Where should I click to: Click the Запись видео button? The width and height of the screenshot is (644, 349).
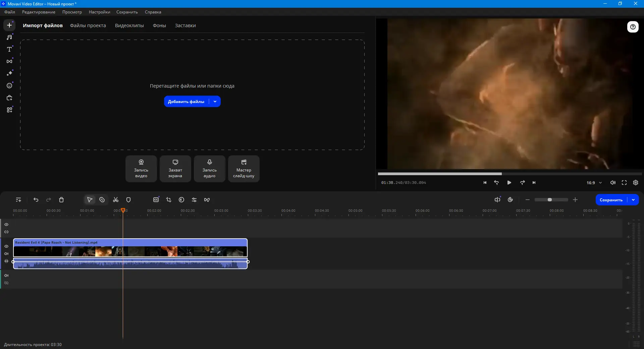coord(141,169)
